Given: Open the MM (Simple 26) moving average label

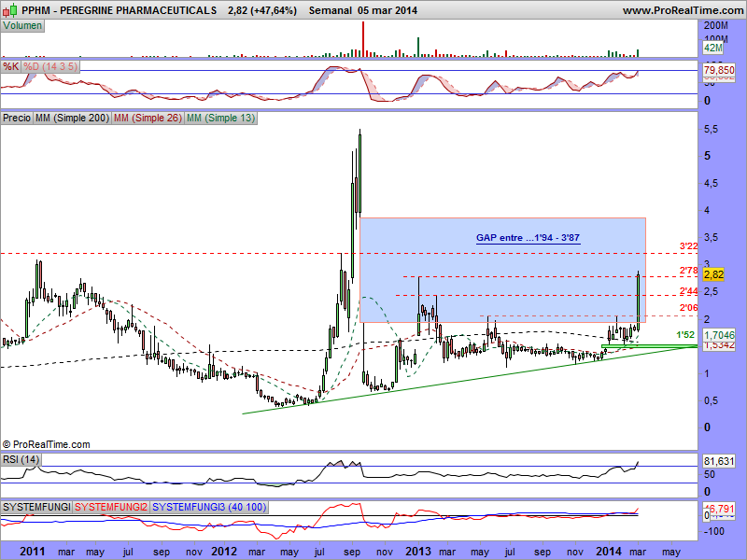Looking at the screenshot, I should click(148, 118).
